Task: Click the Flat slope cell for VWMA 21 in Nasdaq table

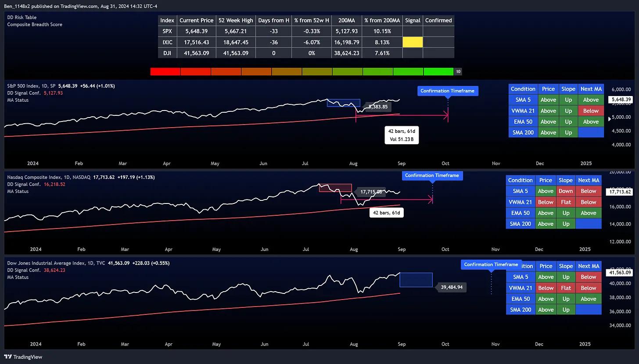Action: [566, 202]
